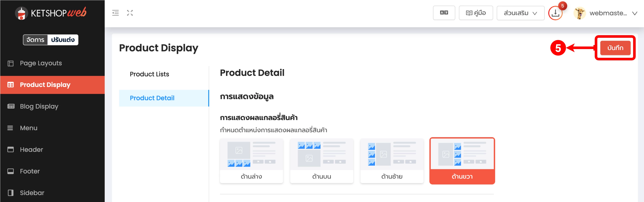Select the Menu sidebar item

point(29,128)
